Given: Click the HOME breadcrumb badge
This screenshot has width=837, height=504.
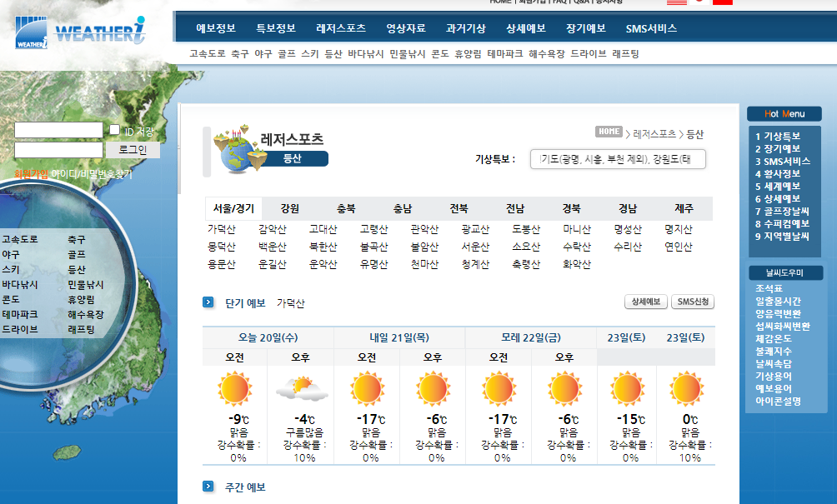Looking at the screenshot, I should 609,132.
